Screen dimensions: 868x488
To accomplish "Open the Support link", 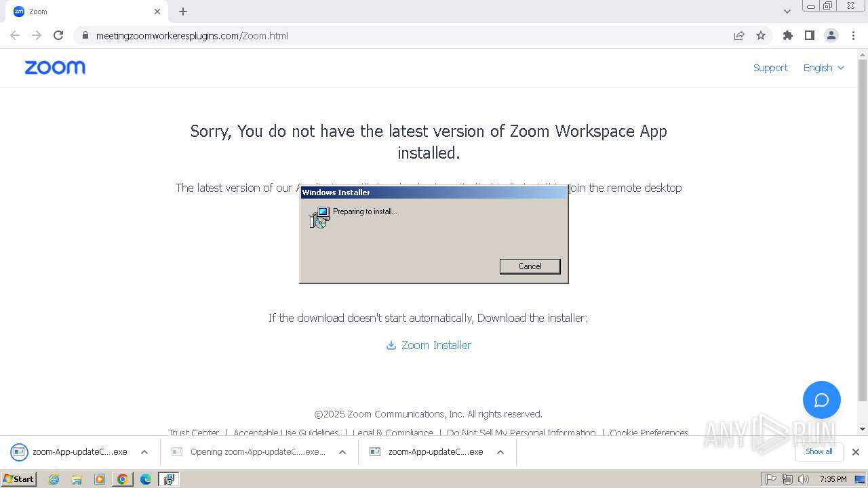I will pyautogui.click(x=770, y=68).
